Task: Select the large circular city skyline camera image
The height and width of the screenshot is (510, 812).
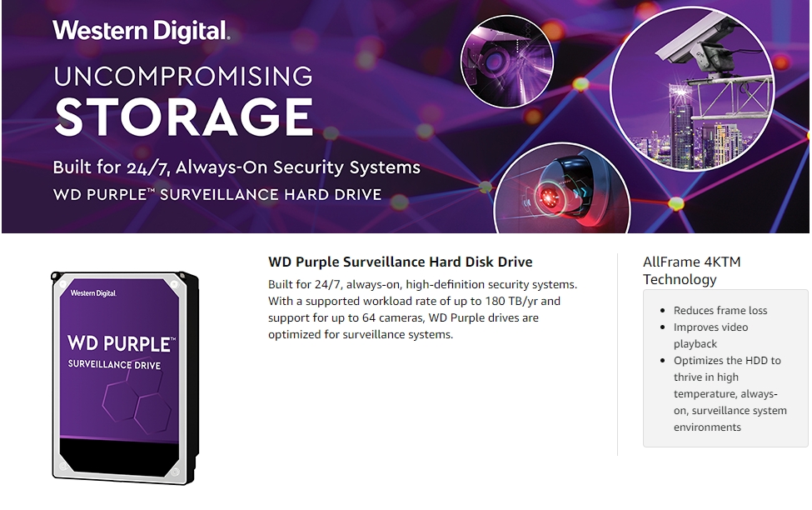Action: coord(692,88)
